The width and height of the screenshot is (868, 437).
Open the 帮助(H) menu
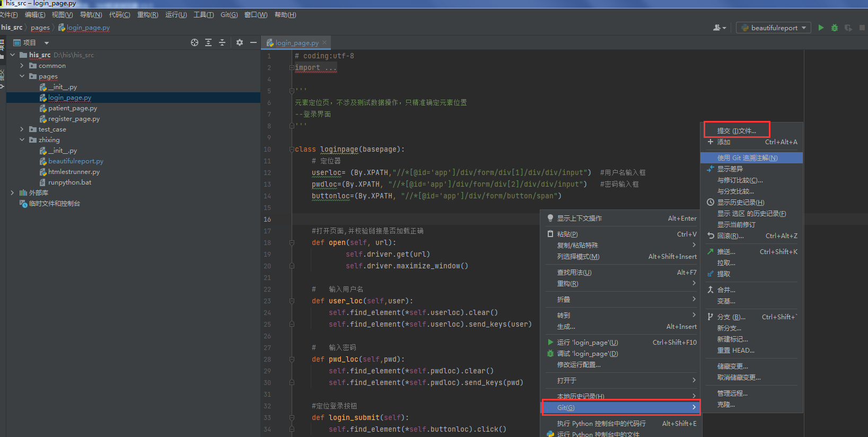pyautogui.click(x=285, y=15)
